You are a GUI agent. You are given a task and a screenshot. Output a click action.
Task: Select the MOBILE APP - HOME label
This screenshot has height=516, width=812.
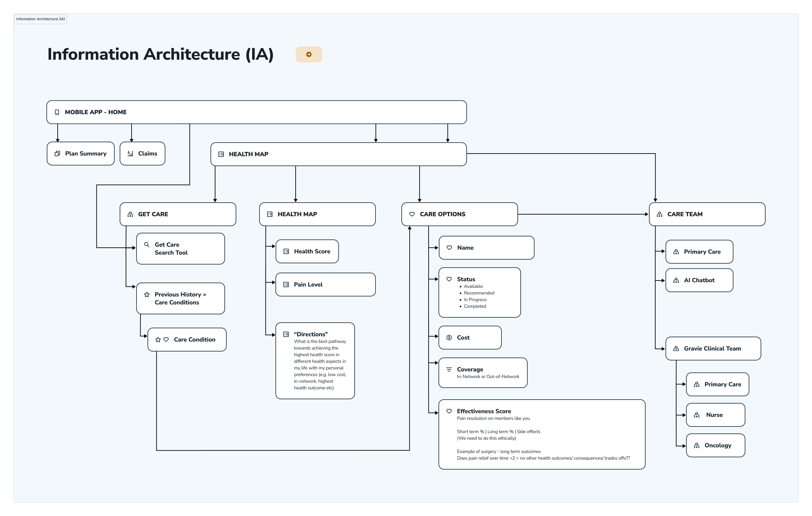point(96,112)
